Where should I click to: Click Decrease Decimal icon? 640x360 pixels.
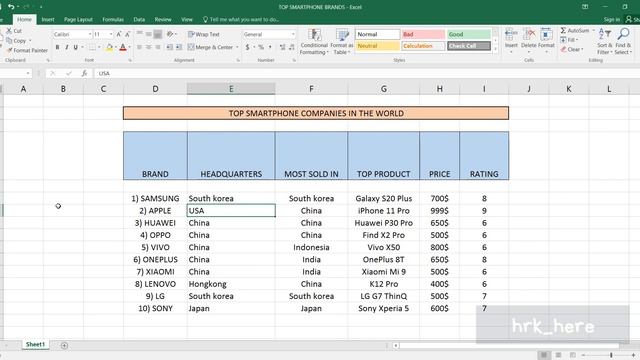pos(291,47)
